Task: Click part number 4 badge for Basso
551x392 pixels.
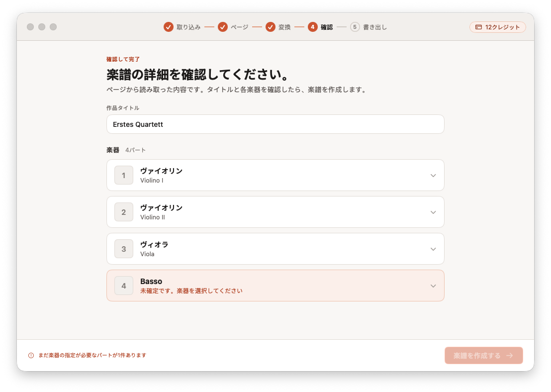Action: point(124,286)
